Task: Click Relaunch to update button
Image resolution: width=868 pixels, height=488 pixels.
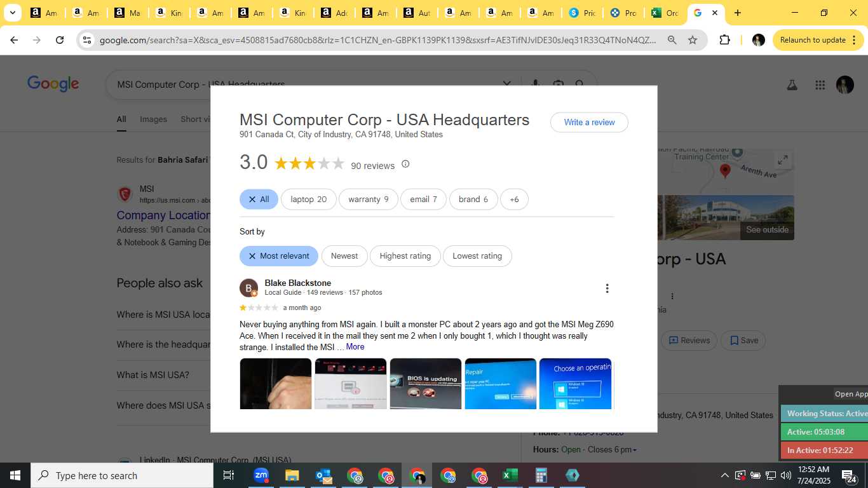Action: tap(817, 40)
